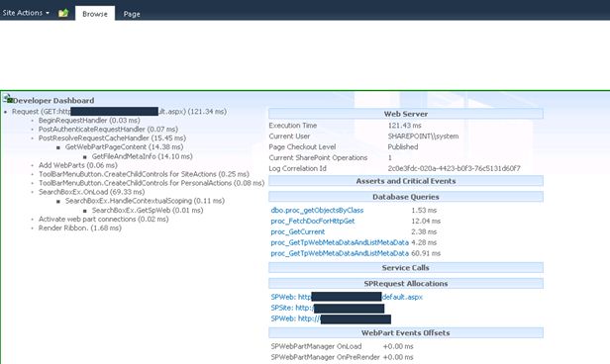The width and height of the screenshot is (610, 364).
Task: Open the Site Actions dropdown menu
Action: (x=26, y=13)
